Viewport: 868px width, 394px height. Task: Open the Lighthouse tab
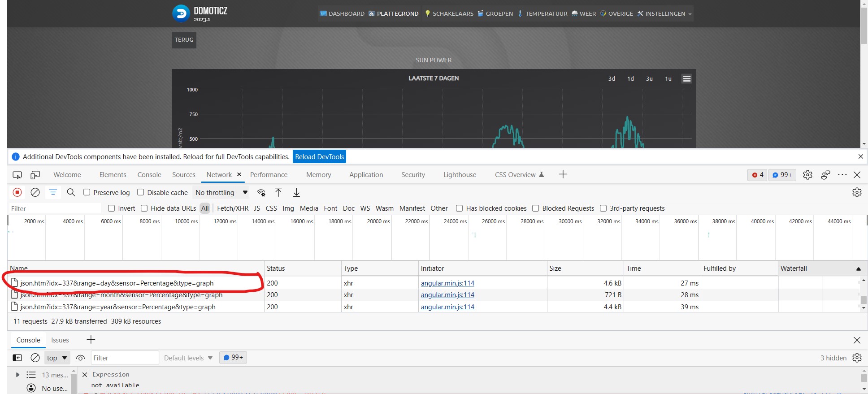(x=460, y=175)
